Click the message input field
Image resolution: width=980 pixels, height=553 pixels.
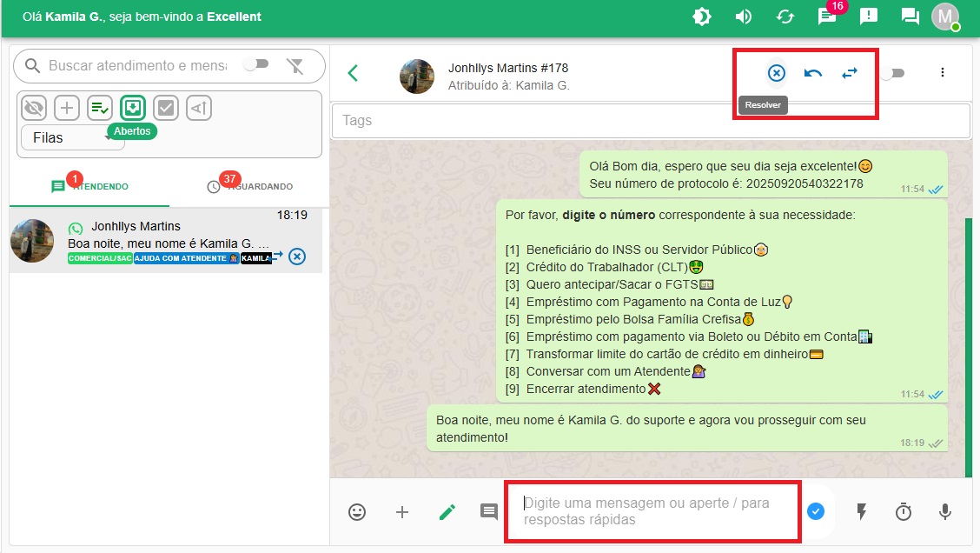click(652, 511)
